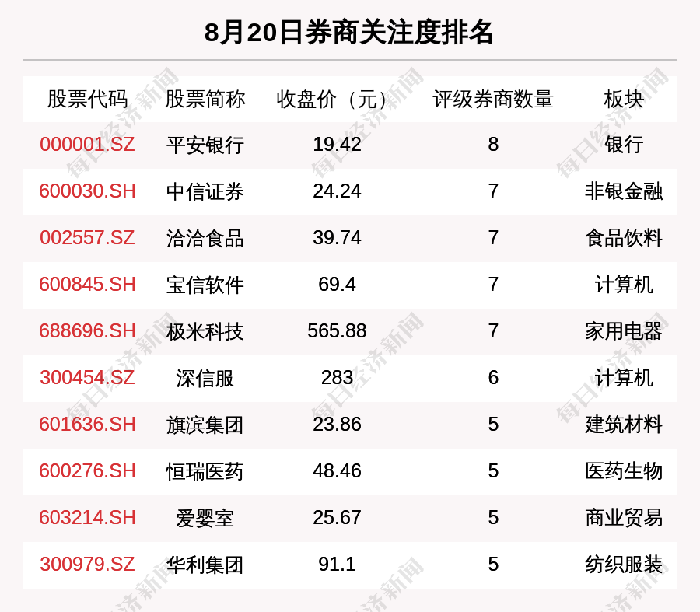Select broker count 7 for 中信证券

point(493,191)
